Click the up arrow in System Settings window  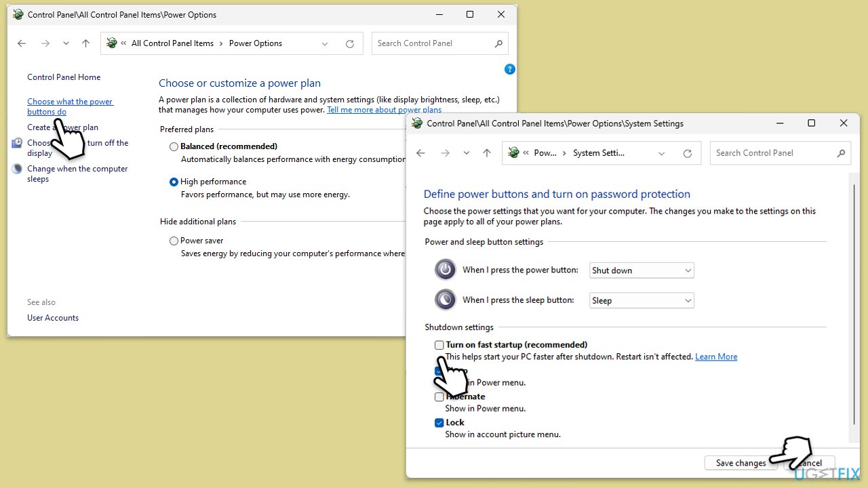(x=487, y=153)
